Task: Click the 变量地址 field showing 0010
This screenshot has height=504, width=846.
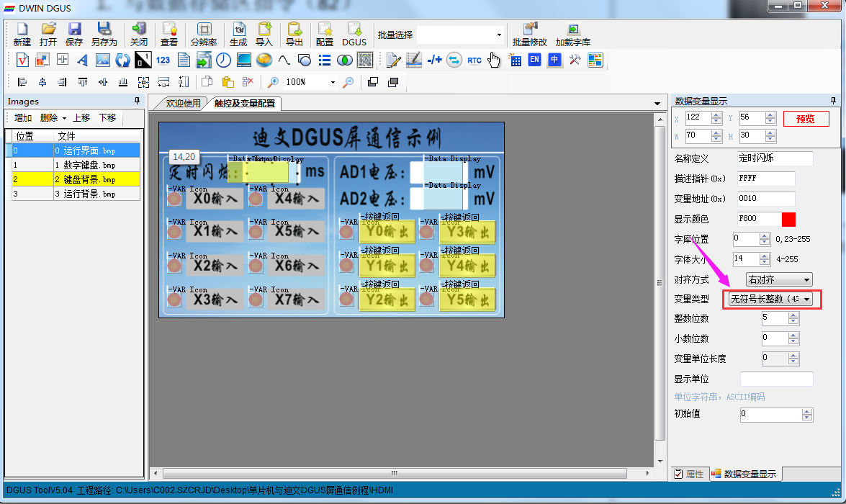Action: point(766,199)
